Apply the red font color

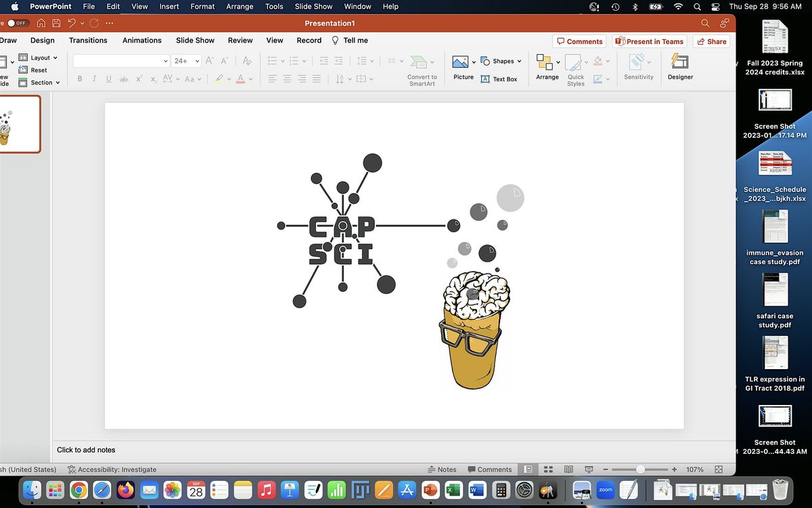pyautogui.click(x=240, y=79)
